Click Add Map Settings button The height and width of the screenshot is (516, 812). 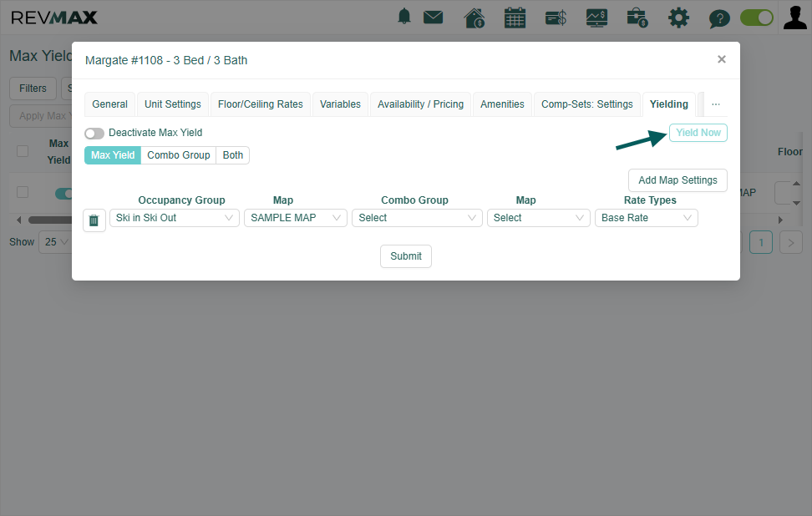(x=678, y=180)
